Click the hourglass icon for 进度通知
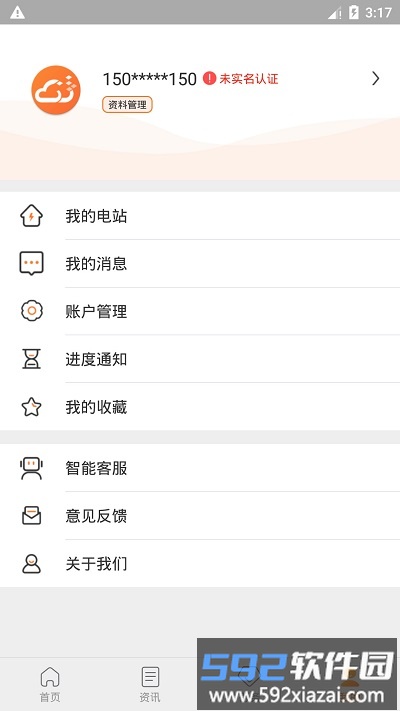This screenshot has height=711, width=400. coord(32,359)
